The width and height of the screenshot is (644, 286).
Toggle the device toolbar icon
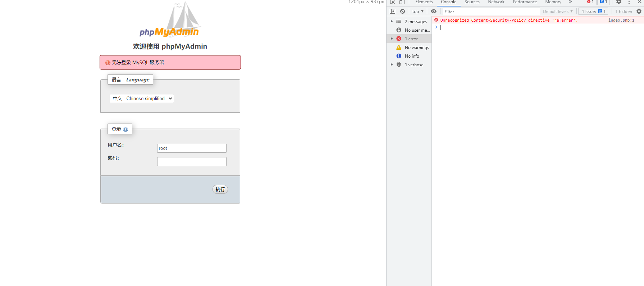(x=402, y=2)
